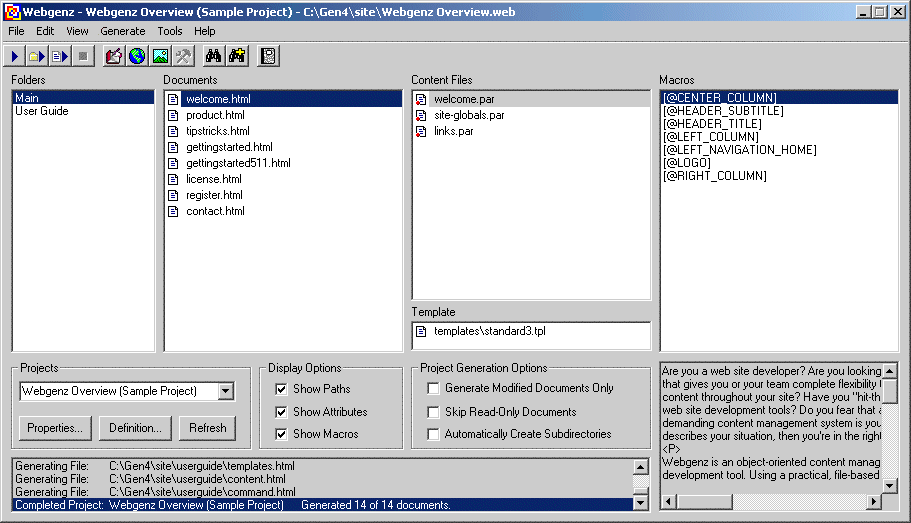Check Skip Read-Only Documents option

click(433, 412)
